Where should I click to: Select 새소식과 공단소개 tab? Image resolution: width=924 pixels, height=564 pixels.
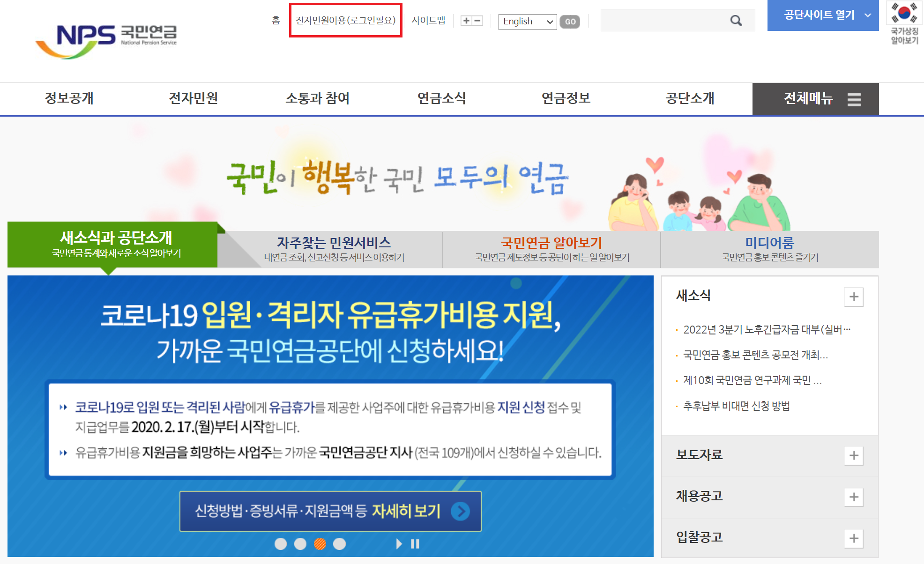pos(112,245)
